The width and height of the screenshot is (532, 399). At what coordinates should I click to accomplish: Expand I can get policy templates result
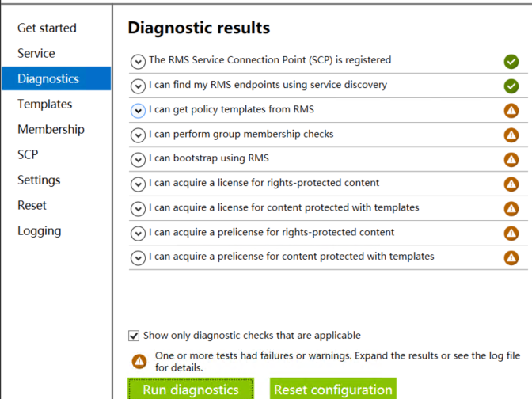[138, 111]
